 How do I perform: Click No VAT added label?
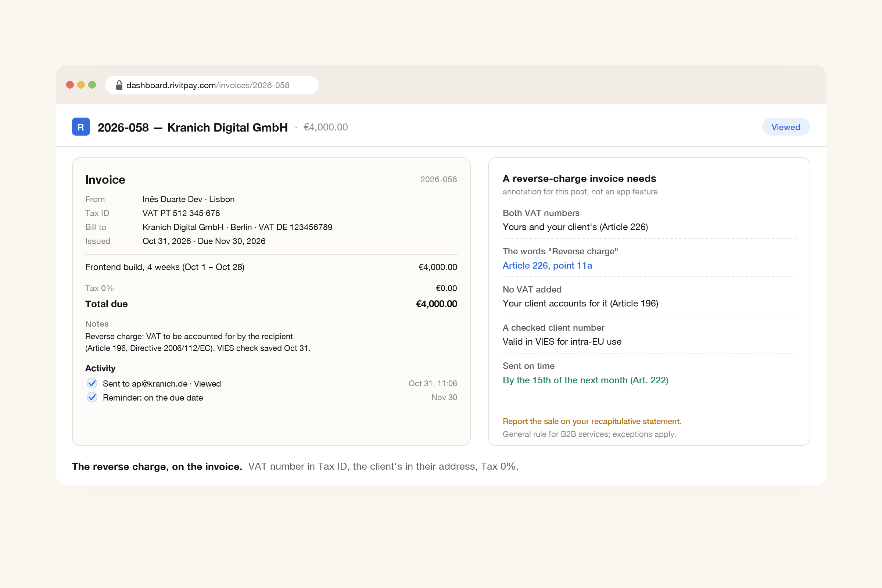point(532,290)
